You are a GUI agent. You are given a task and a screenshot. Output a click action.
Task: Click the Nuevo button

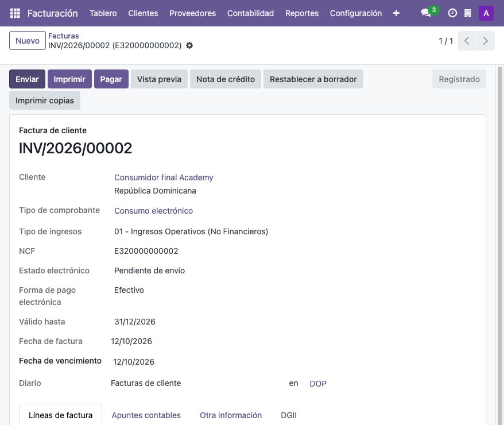click(28, 41)
